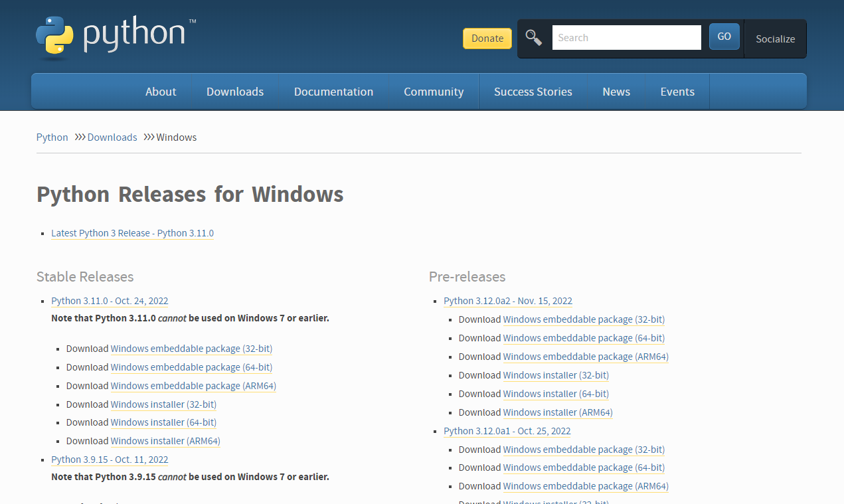The image size is (844, 504).
Task: Open the Community navigation menu
Action: click(x=434, y=92)
